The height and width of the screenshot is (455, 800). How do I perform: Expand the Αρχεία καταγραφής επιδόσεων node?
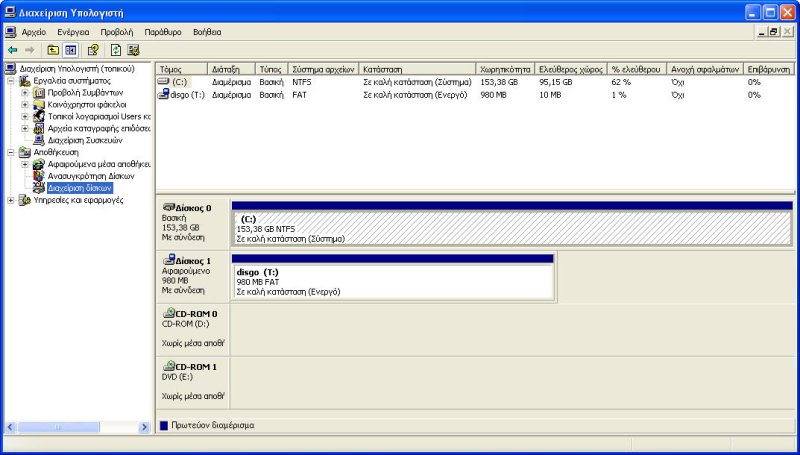click(x=24, y=129)
